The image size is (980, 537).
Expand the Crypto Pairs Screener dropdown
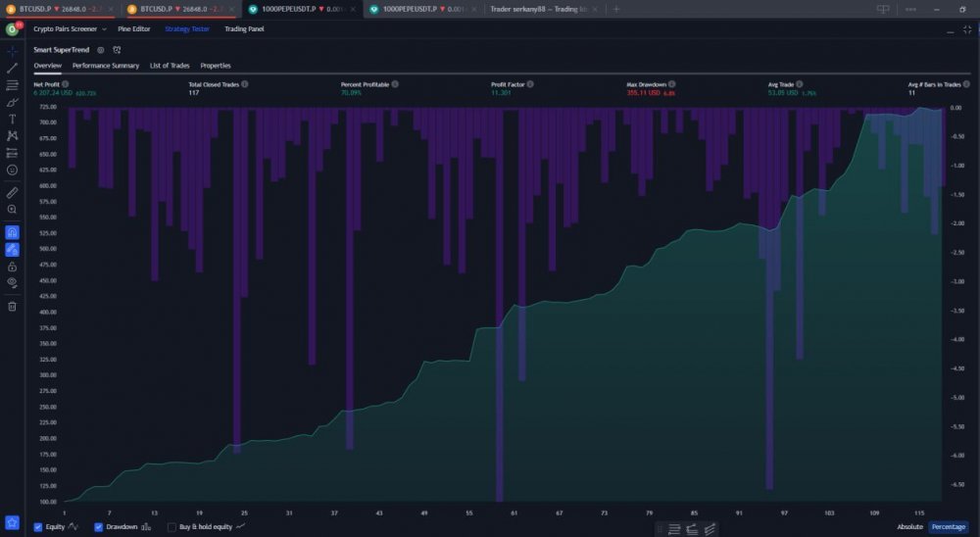point(104,29)
